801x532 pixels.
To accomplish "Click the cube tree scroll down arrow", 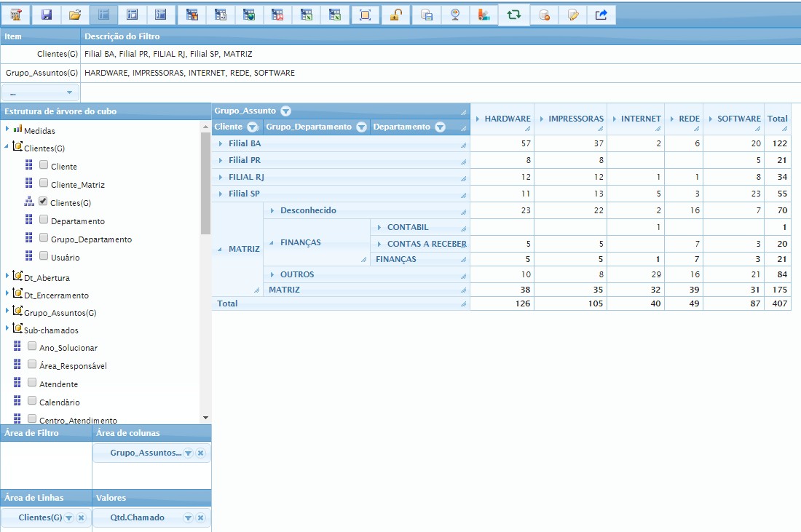I will tap(206, 418).
